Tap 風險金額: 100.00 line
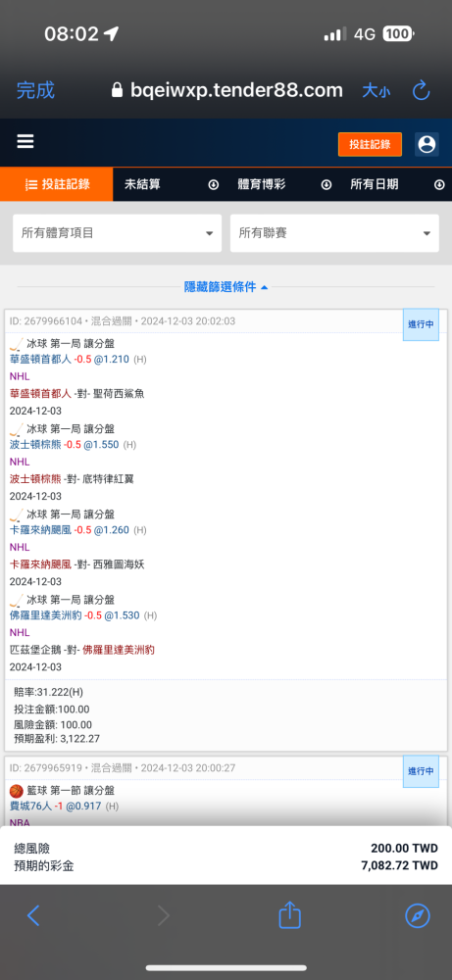 click(53, 725)
